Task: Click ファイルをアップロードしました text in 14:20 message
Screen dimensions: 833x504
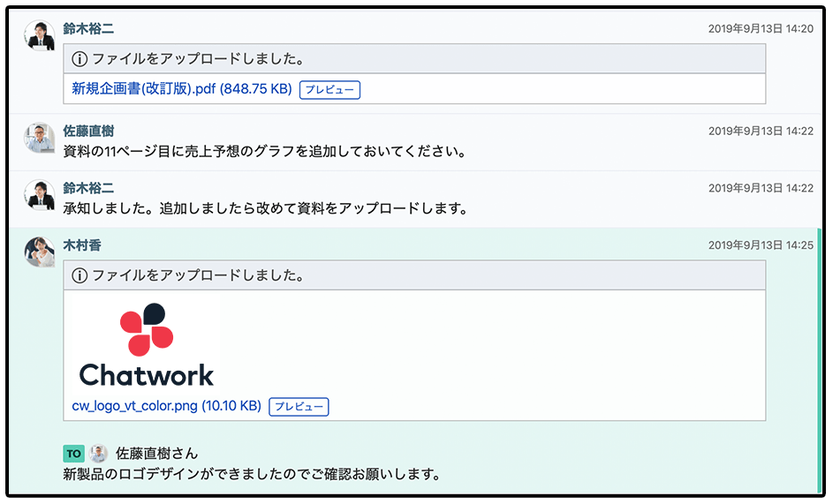Action: tap(198, 58)
